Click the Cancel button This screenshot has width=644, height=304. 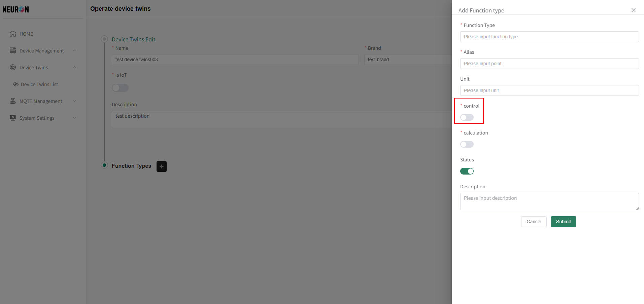534,222
